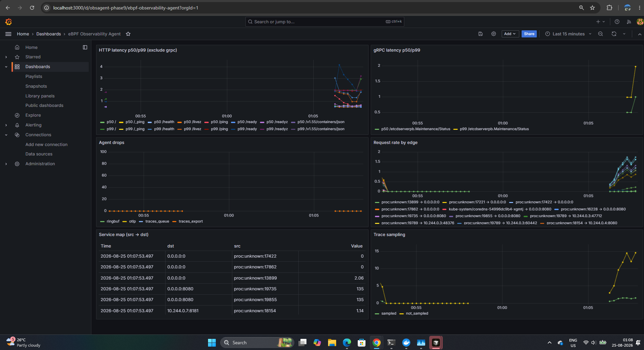Open Playlists
This screenshot has height=350, width=644.
pos(34,77)
